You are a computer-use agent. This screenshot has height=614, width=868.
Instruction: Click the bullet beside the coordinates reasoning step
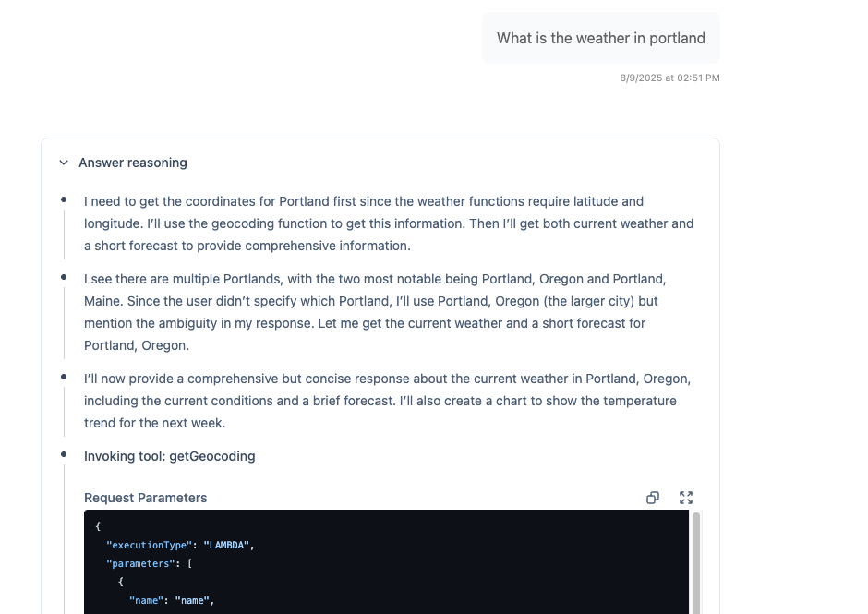[x=64, y=200]
